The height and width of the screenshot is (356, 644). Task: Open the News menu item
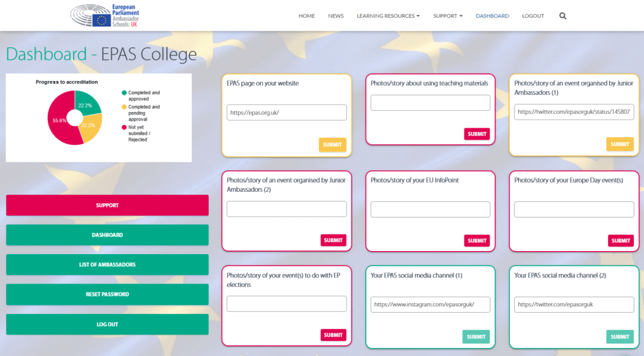tap(336, 16)
